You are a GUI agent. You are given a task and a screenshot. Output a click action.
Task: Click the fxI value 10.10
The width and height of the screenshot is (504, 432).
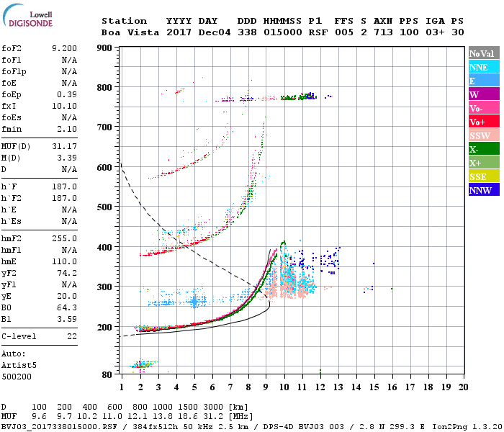tap(64, 106)
